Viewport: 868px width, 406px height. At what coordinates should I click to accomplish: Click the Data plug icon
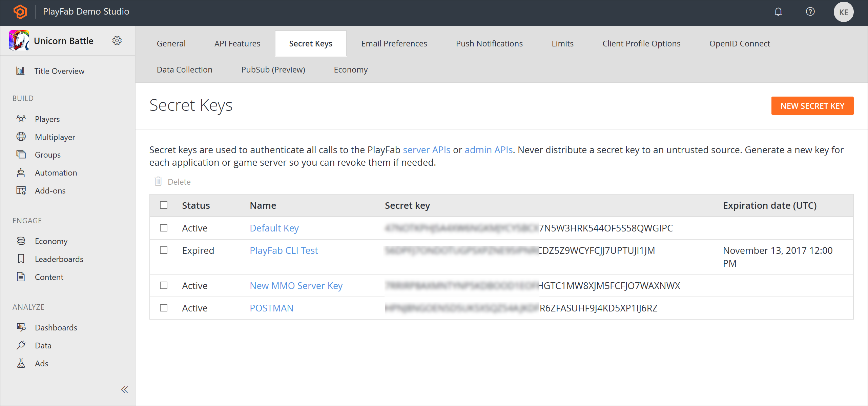[x=21, y=345]
